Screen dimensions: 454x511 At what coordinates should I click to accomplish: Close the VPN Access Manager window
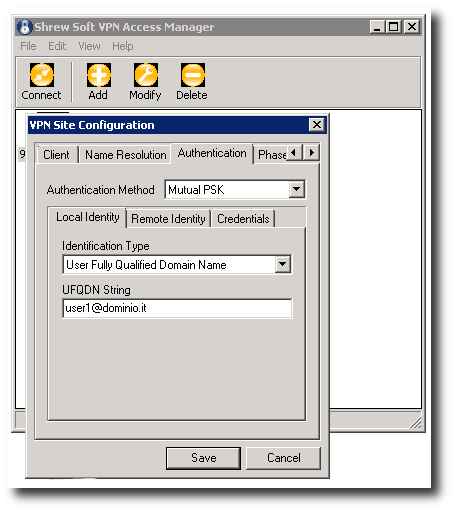[412, 27]
